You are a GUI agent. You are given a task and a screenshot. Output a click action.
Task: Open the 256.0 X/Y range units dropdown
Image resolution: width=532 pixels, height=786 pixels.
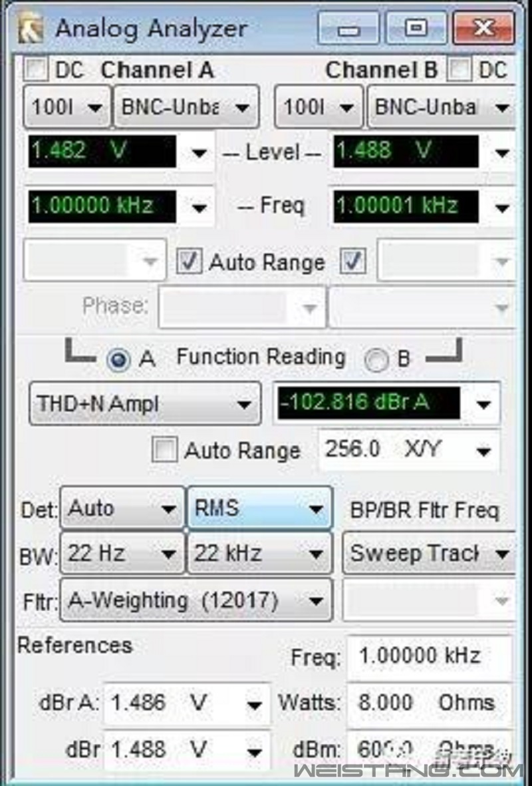click(483, 451)
